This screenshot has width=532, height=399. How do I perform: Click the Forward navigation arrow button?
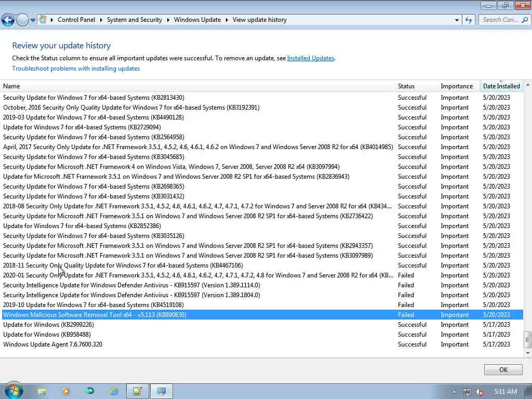click(22, 20)
